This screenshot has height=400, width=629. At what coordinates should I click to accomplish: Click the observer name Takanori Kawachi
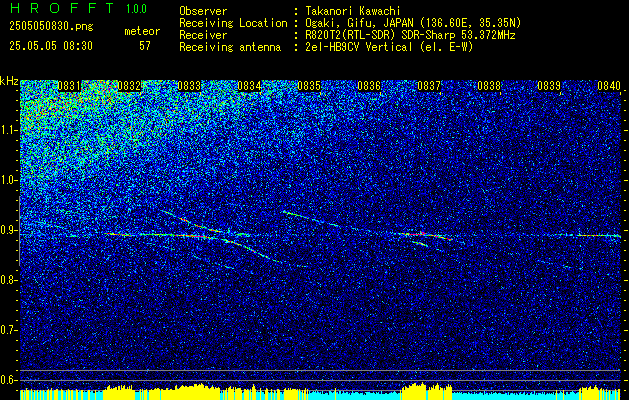353,11
